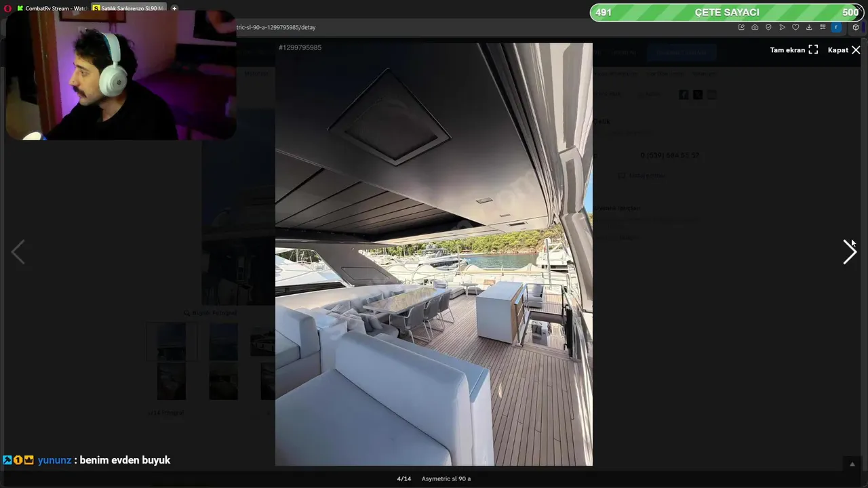Viewport: 868px width, 488px height.
Task: Click the dimmed Büyük Fotoğraf link
Action: pyautogui.click(x=210, y=313)
